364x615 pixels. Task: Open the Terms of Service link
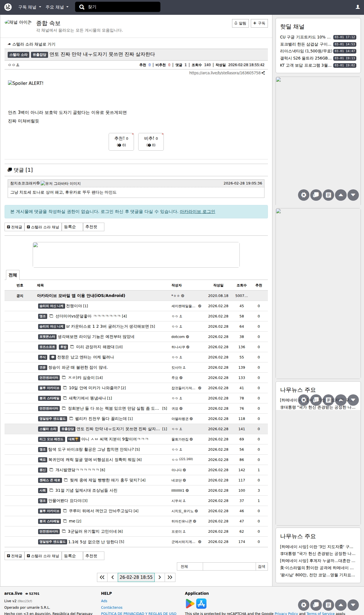(320, 614)
